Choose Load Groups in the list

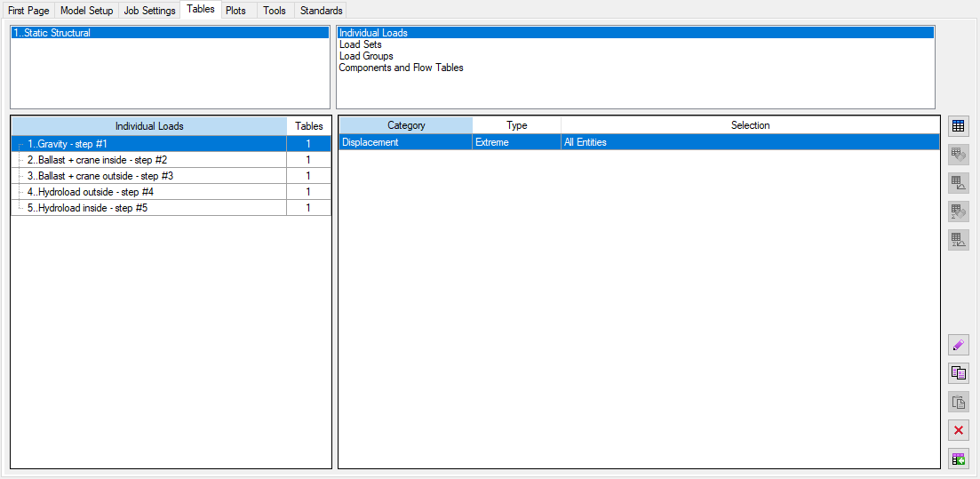pos(366,56)
